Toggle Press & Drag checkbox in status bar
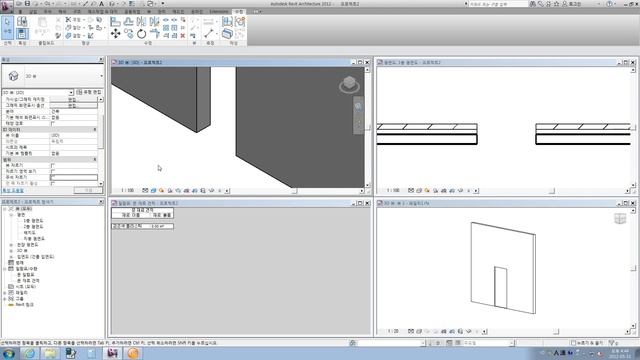The width and height of the screenshot is (640, 360). tap(573, 343)
